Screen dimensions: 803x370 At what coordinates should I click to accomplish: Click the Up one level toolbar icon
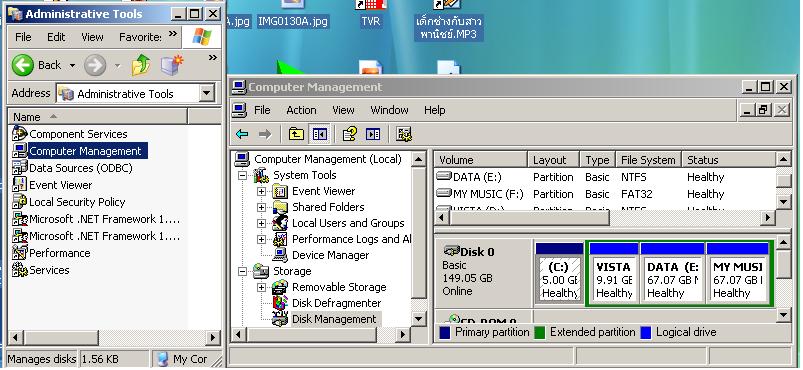(x=296, y=134)
